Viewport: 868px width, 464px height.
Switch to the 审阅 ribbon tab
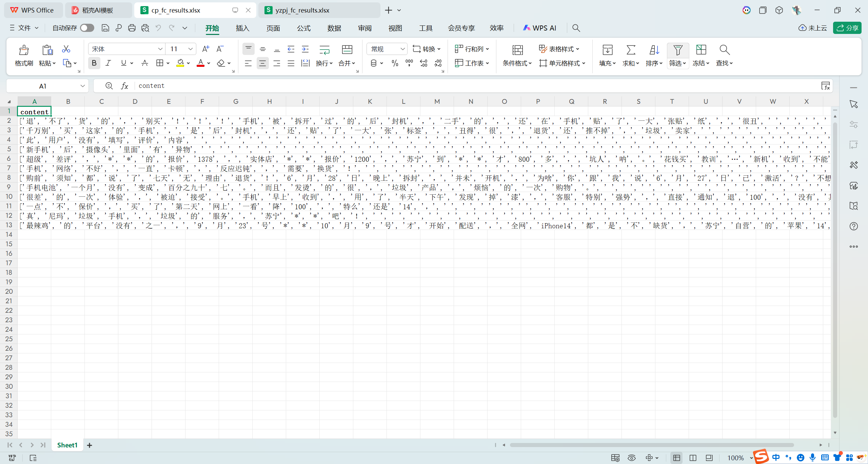pyautogui.click(x=364, y=28)
